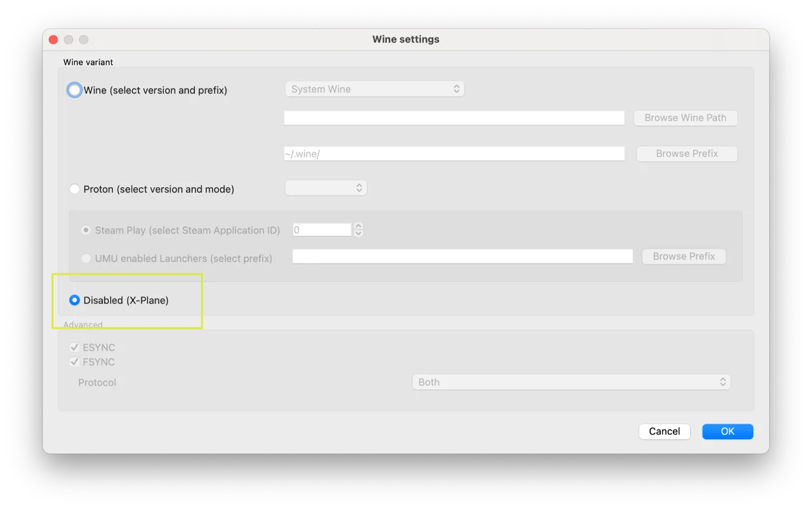Viewport: 812px width, 510px height.
Task: Open the Proton version selector dropdown
Action: click(326, 187)
